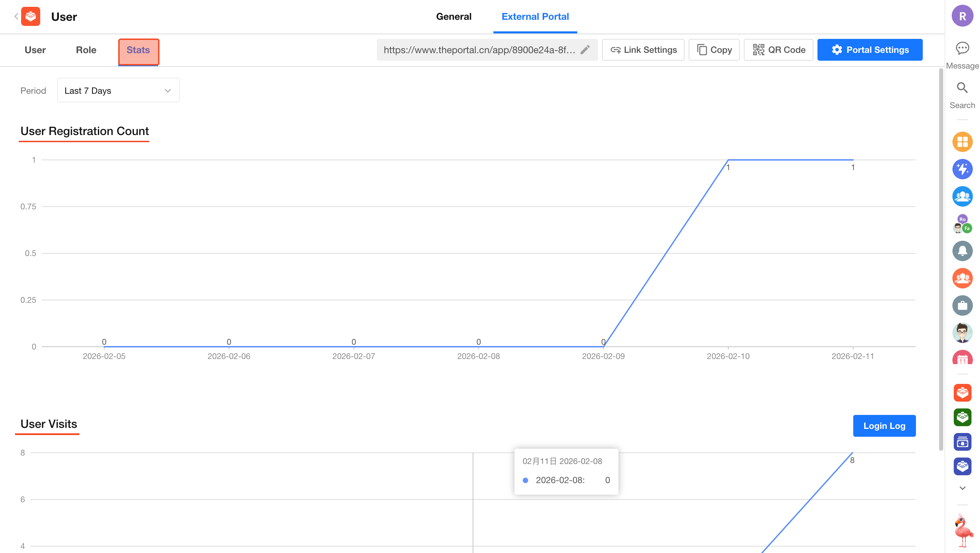Open the gray bell notifications icon
This screenshot has width=980, height=553.
tap(962, 251)
